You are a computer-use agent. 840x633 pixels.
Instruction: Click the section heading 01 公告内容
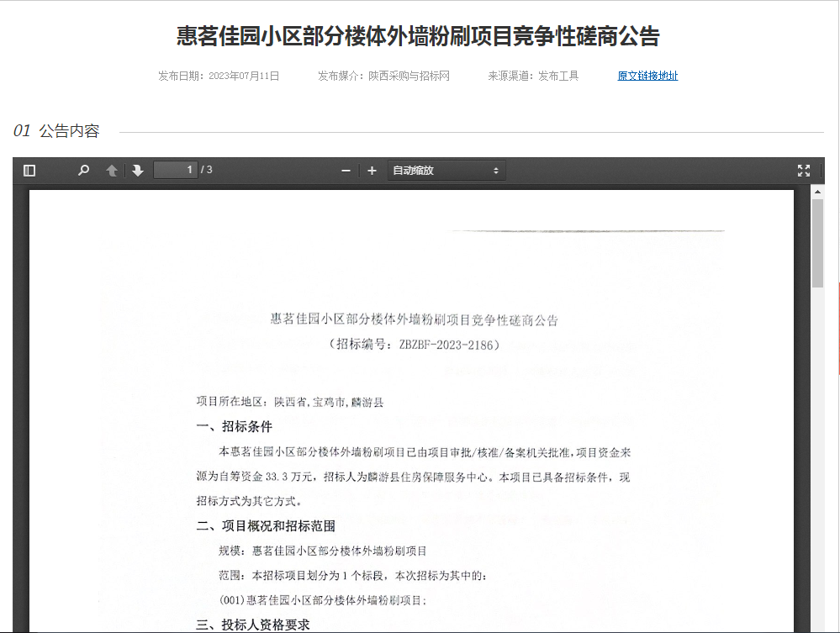pyautogui.click(x=56, y=130)
